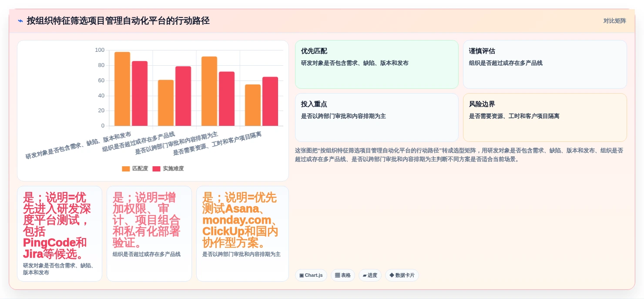
Task: Click axis label 研发对象是否包含需求、缺陷、版本和发布
Action: point(78,145)
